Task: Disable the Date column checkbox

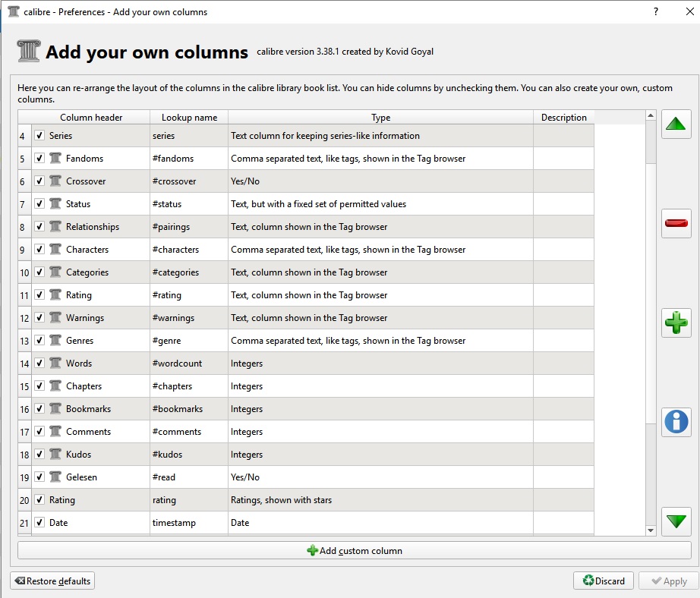Action: point(39,523)
